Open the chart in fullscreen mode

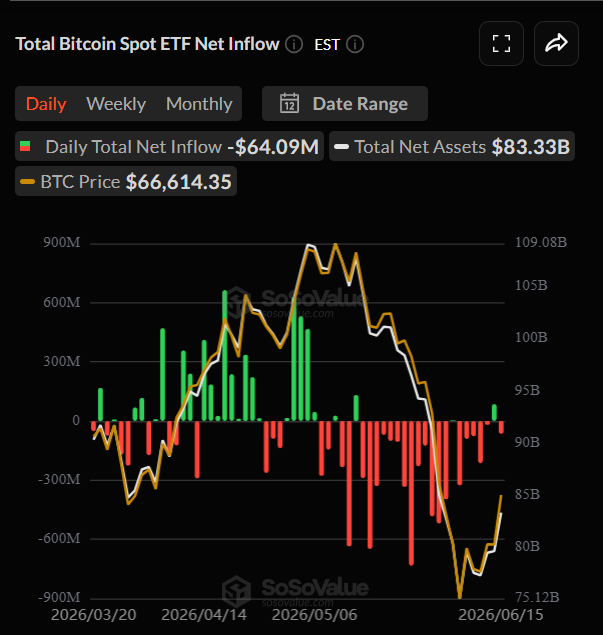click(501, 43)
